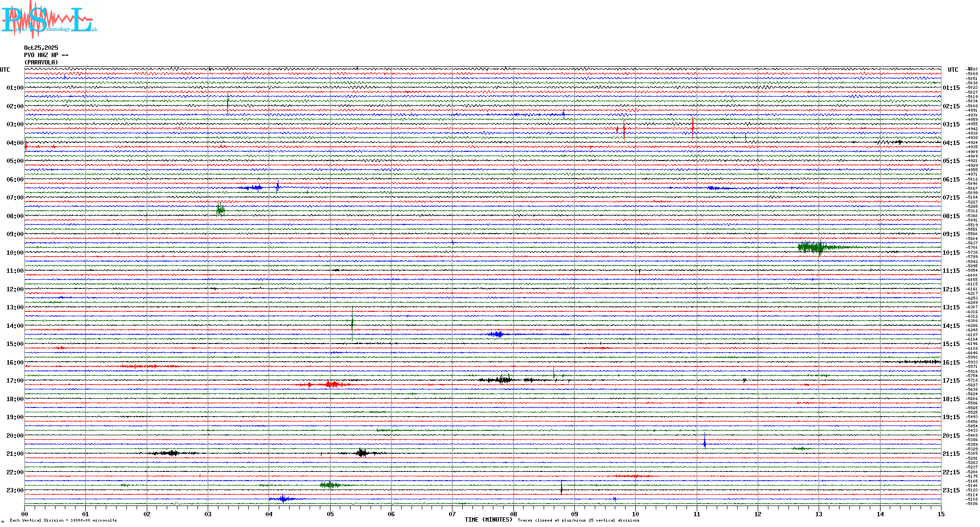Screen dimensions: 980x527
Task: Click the PVO HHZ HP station label
Action: click(46, 55)
